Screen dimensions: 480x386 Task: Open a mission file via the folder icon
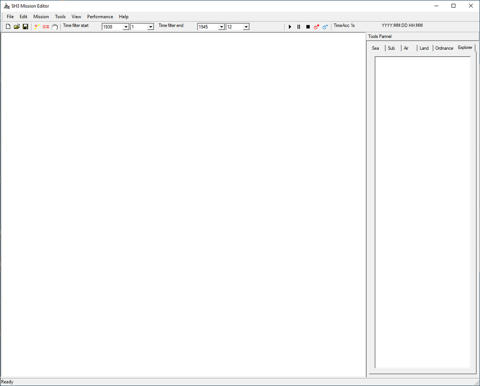(x=17, y=27)
